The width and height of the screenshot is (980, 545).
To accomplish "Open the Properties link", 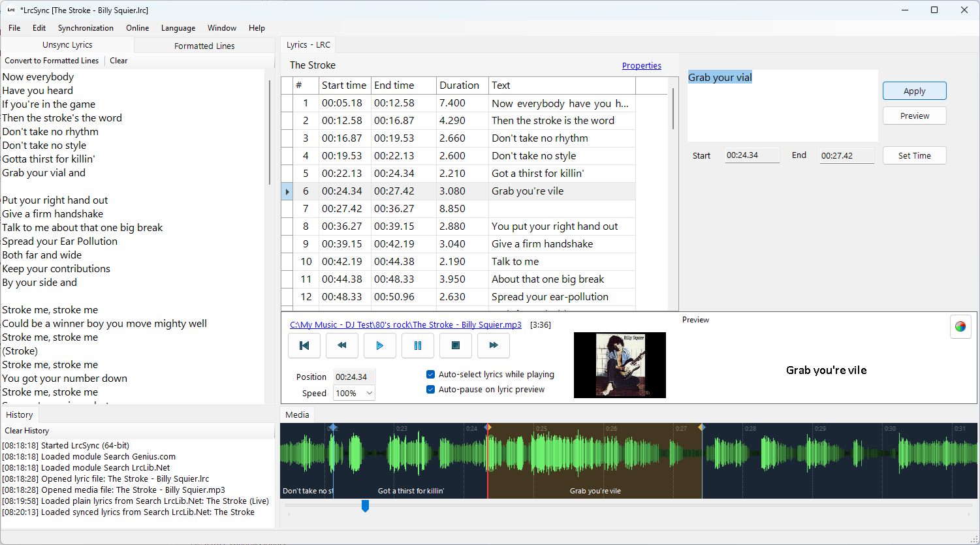I will [x=642, y=66].
